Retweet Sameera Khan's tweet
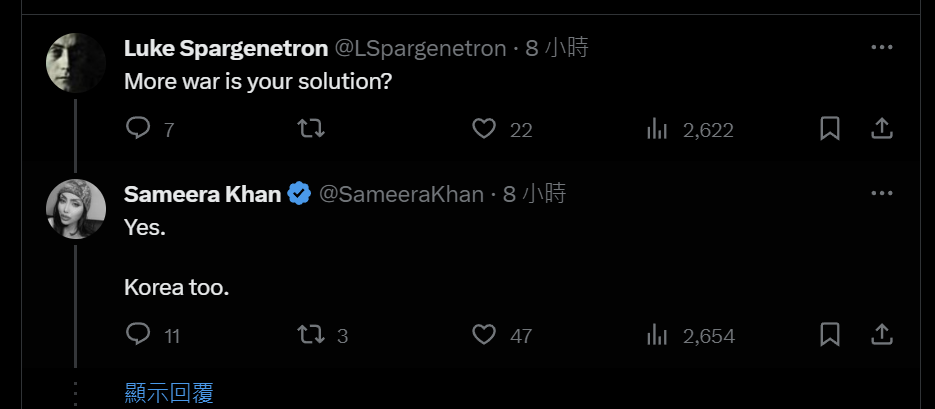This screenshot has width=935, height=409. click(312, 335)
